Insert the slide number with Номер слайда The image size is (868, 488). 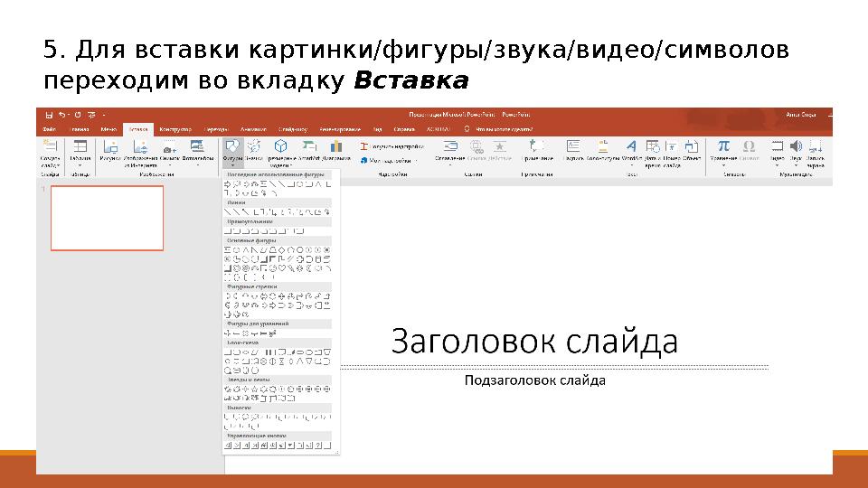pos(672,146)
